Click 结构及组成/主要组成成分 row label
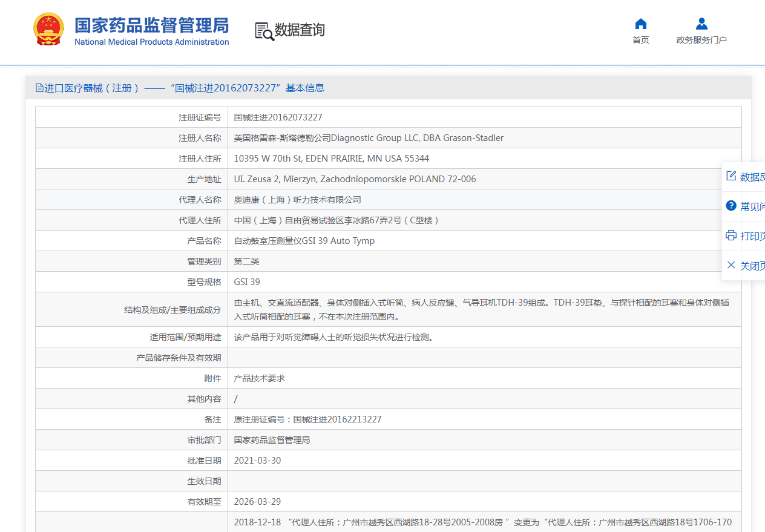This screenshot has height=532, width=765. pos(172,310)
